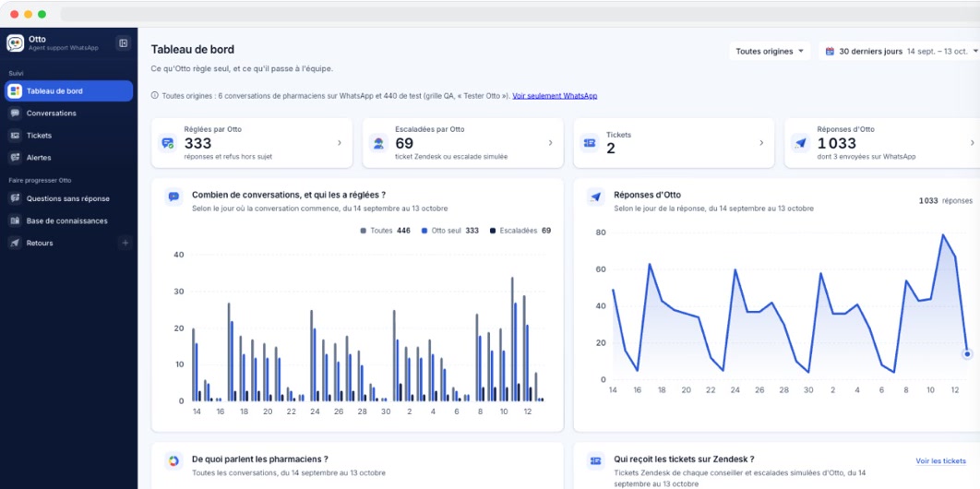Click the Tableau de bord sidebar icon
This screenshot has width=980, height=489.
[x=15, y=91]
